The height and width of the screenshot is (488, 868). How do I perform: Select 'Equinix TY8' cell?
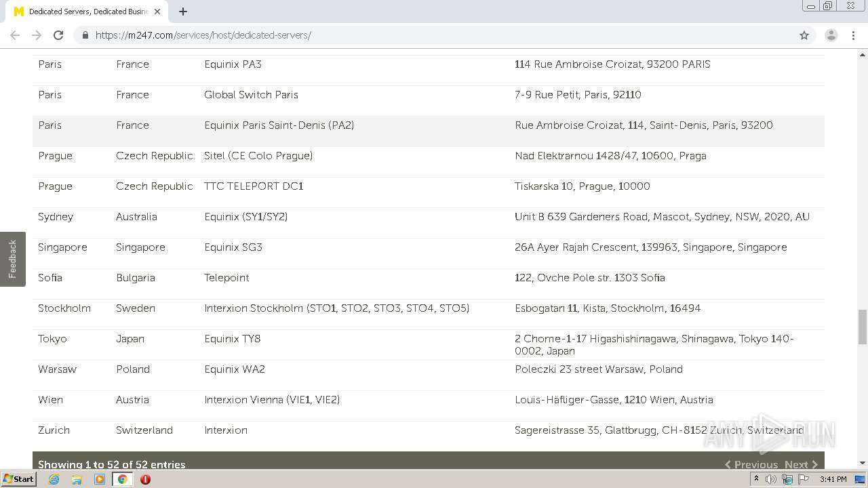click(x=232, y=339)
